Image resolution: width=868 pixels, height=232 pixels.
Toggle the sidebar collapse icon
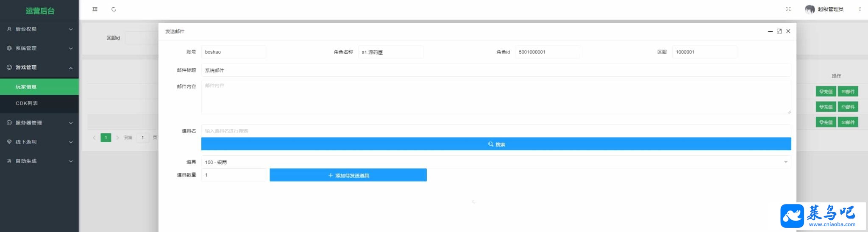coord(95,9)
